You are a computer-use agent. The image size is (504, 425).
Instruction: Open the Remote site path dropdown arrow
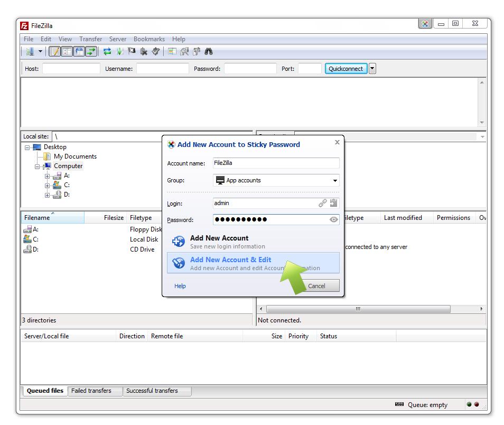pyautogui.click(x=482, y=137)
